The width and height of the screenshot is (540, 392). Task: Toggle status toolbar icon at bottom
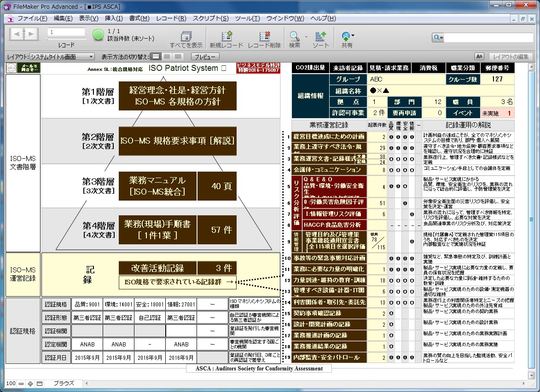(x=40, y=383)
